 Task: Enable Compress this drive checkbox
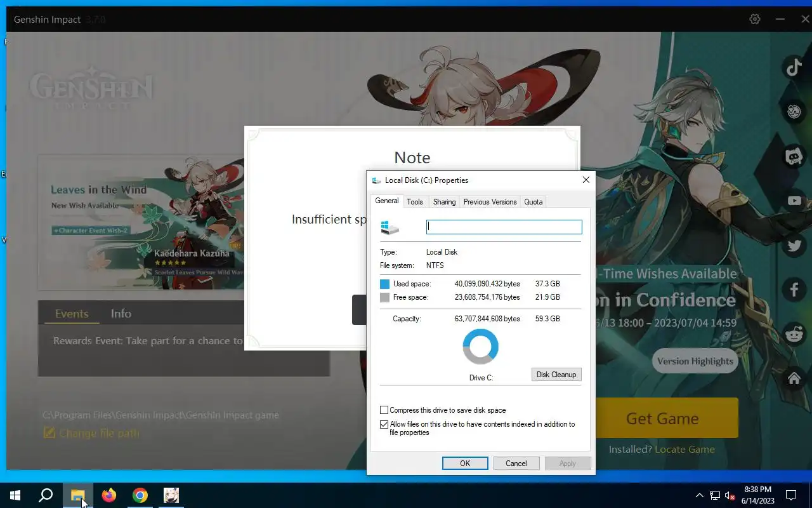click(x=384, y=410)
